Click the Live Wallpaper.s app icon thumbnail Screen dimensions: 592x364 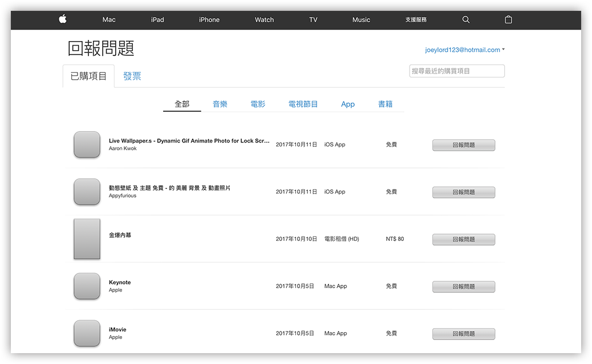tap(87, 145)
